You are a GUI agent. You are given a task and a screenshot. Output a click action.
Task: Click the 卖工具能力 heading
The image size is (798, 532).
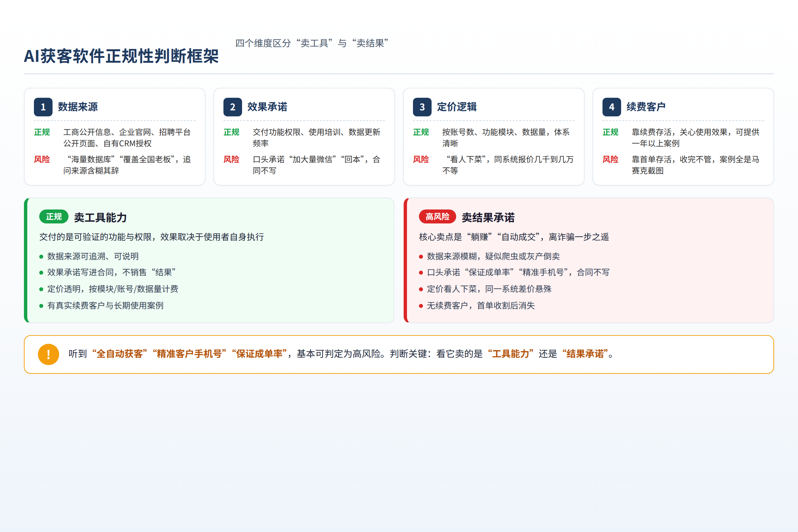100,217
